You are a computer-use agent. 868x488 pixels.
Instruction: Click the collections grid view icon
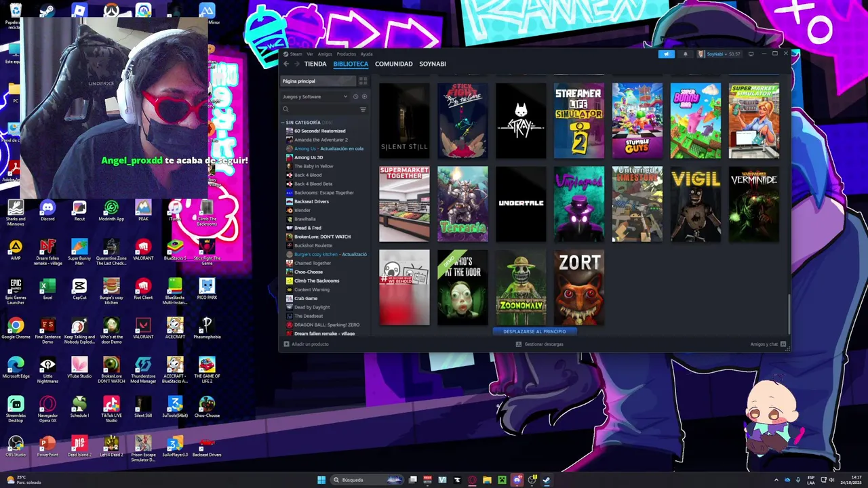pyautogui.click(x=363, y=81)
